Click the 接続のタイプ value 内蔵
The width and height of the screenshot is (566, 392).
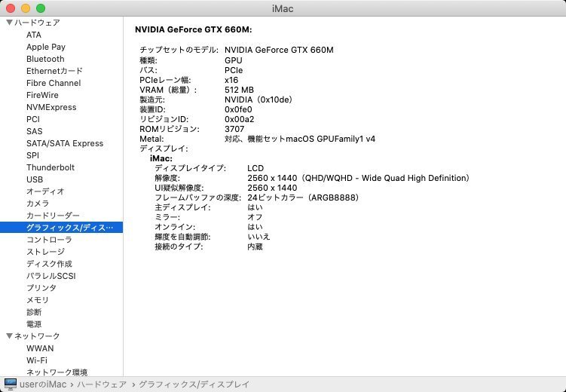(x=255, y=247)
